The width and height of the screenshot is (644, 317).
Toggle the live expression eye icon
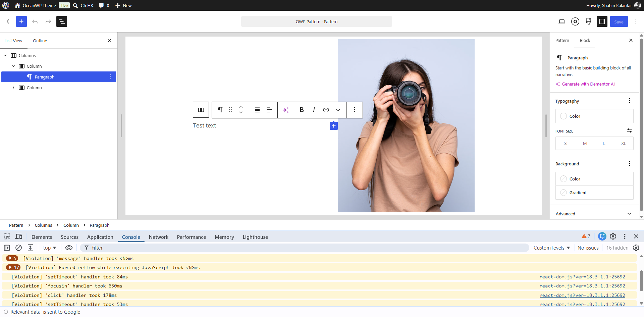pyautogui.click(x=69, y=248)
